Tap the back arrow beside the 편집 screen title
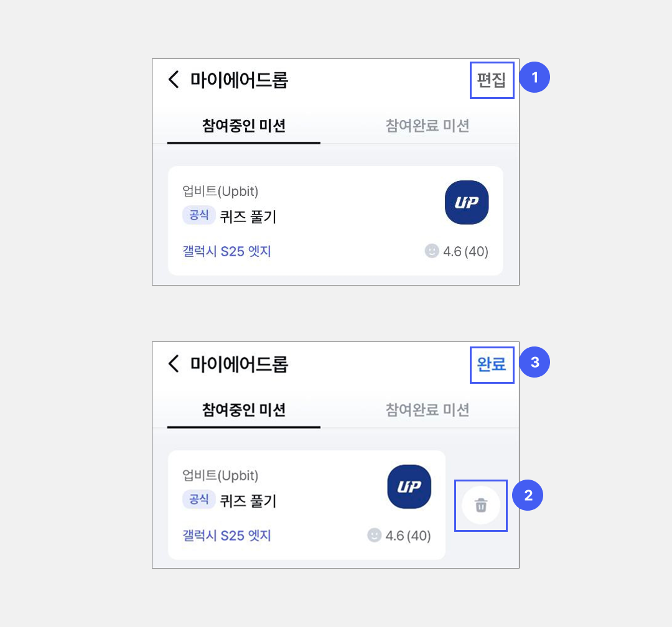The height and width of the screenshot is (627, 672). click(x=174, y=80)
